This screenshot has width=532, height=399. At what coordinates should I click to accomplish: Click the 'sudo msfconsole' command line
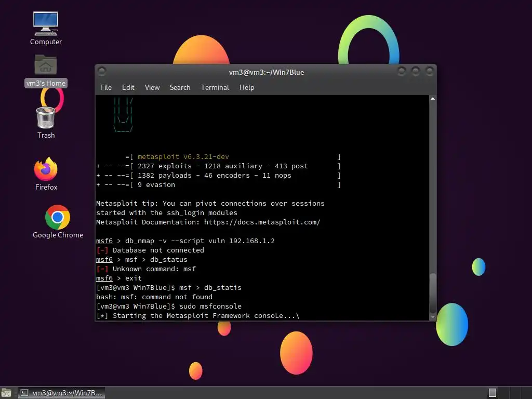click(169, 306)
